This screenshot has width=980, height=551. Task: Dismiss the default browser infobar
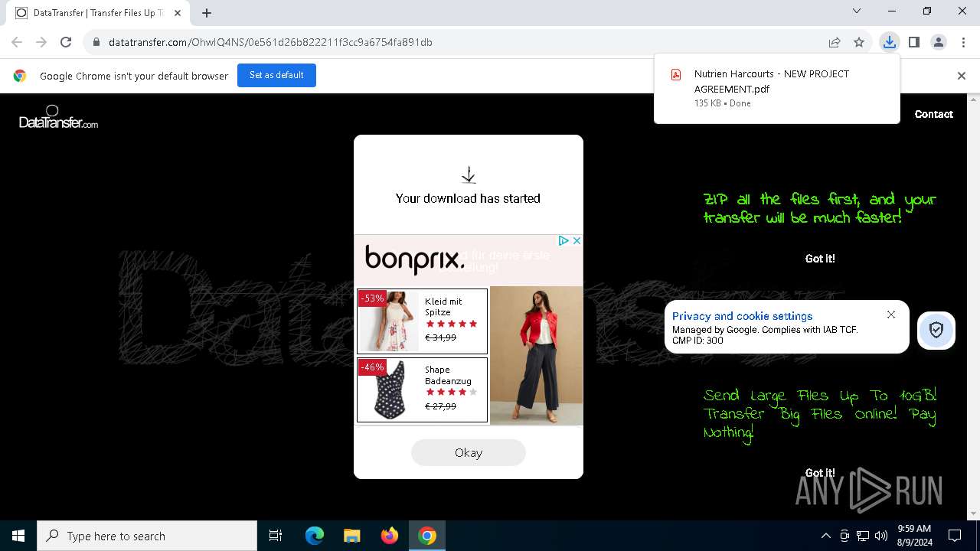962,76
